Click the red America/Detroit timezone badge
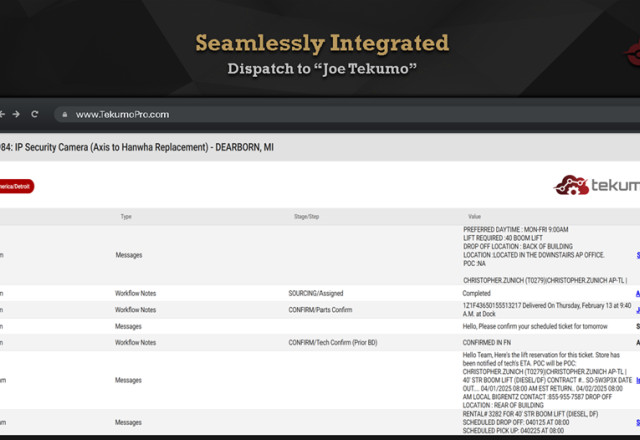 click(x=16, y=187)
